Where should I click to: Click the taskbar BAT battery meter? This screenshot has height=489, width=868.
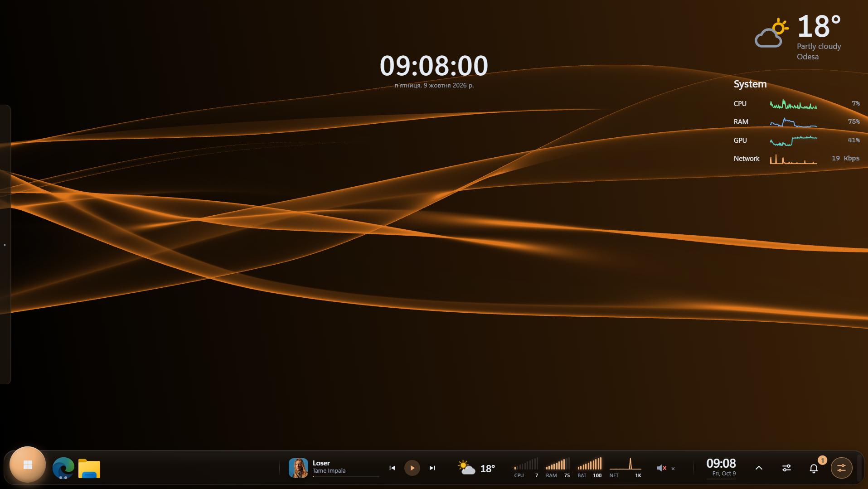(590, 468)
